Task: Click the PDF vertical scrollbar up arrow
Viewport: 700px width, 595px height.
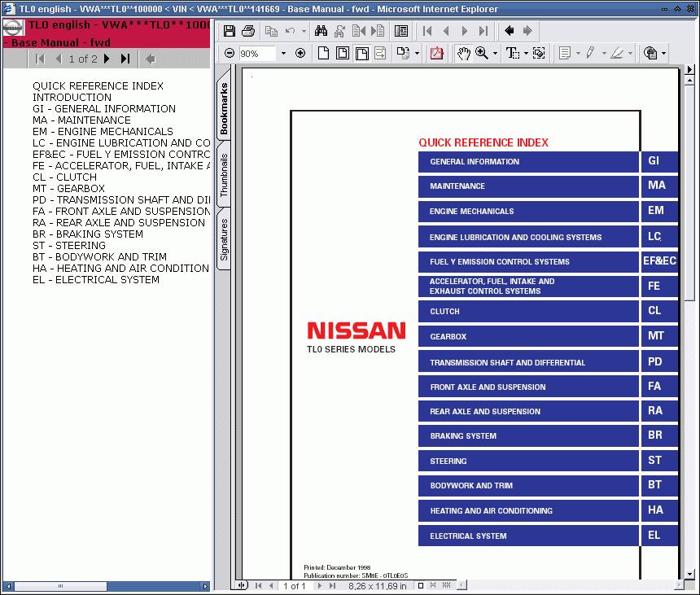Action: pos(689,81)
